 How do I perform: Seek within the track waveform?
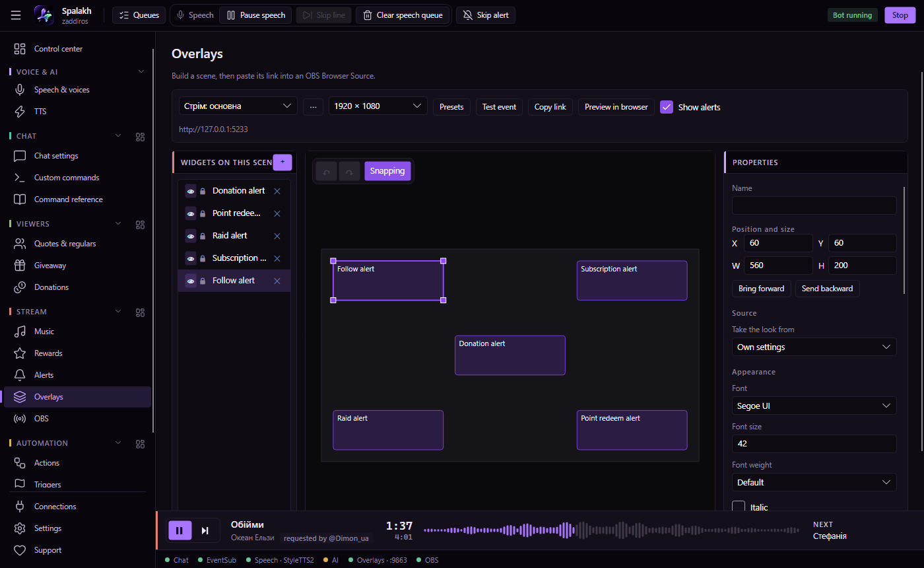pyautogui.click(x=611, y=530)
